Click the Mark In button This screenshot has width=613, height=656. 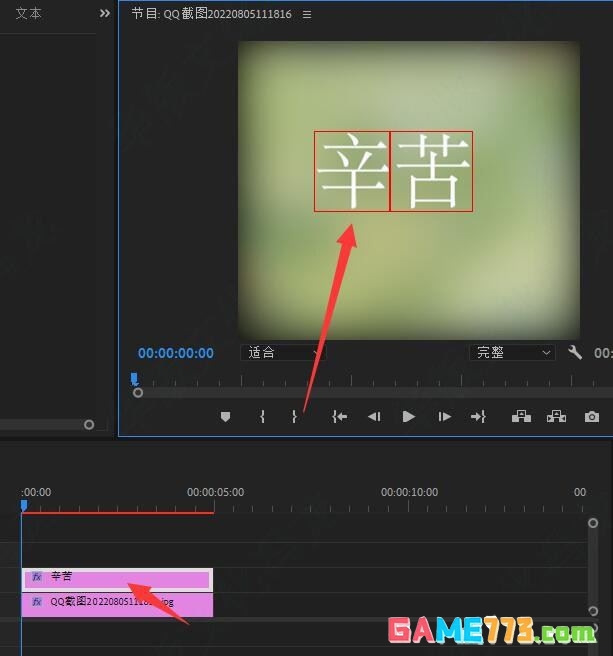click(x=262, y=417)
